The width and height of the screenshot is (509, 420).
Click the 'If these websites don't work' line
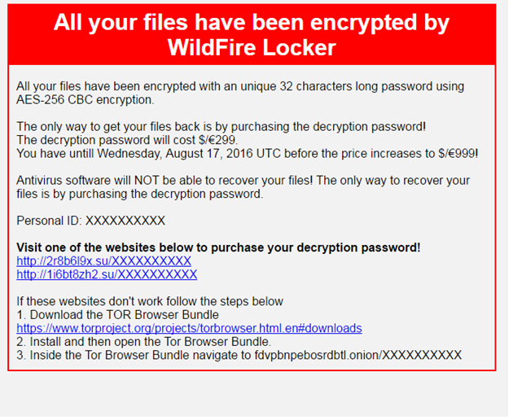click(150, 301)
